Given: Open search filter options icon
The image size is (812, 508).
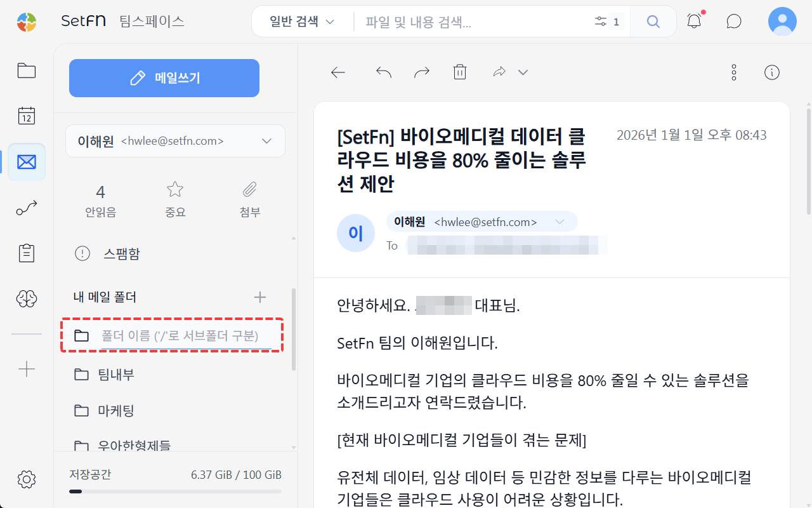Looking at the screenshot, I should (x=601, y=22).
